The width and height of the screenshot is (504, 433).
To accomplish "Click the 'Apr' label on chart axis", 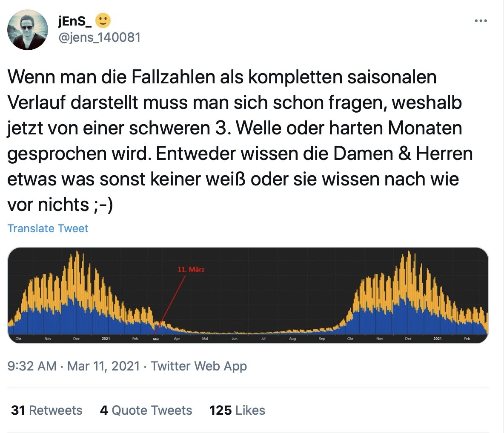I will tap(177, 339).
